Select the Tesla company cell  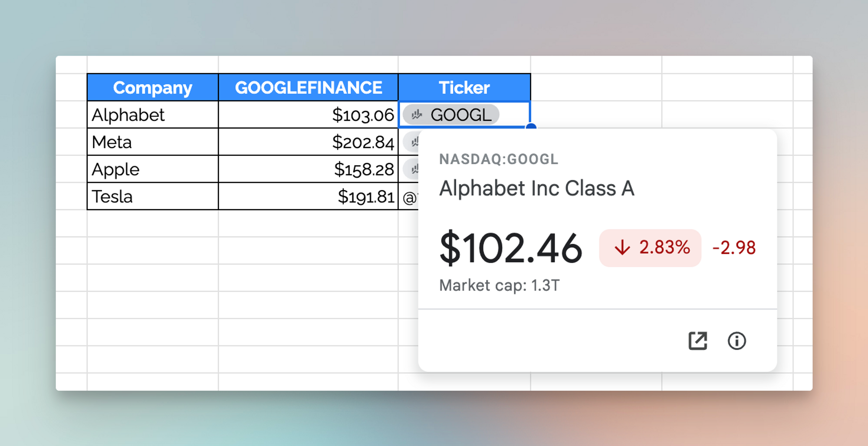[152, 196]
